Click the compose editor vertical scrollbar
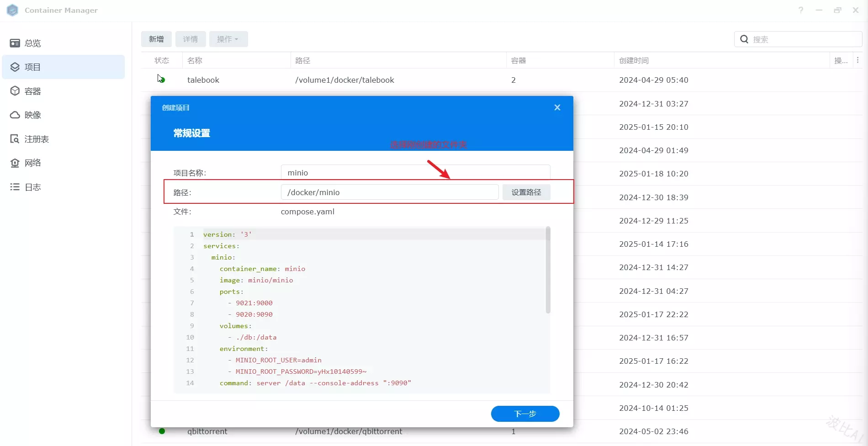This screenshot has height=446, width=868. click(548, 270)
